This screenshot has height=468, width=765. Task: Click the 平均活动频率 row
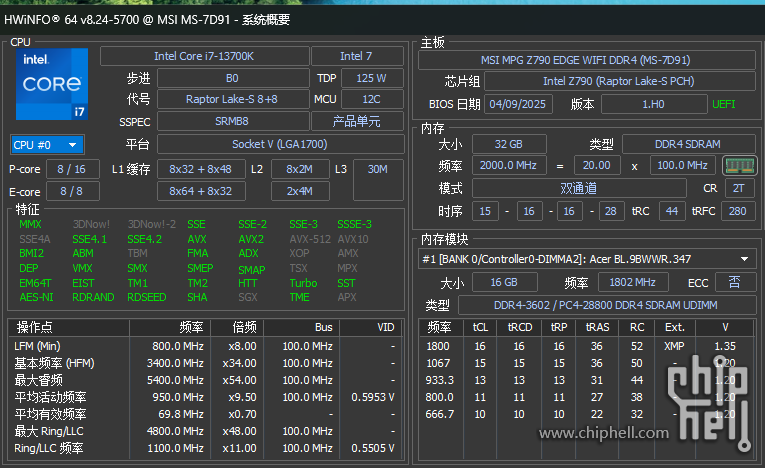coord(205,397)
